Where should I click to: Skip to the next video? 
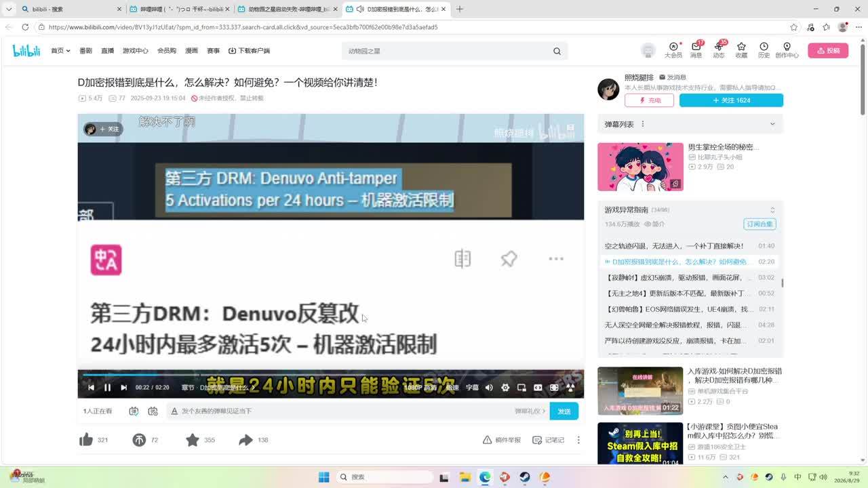point(123,388)
